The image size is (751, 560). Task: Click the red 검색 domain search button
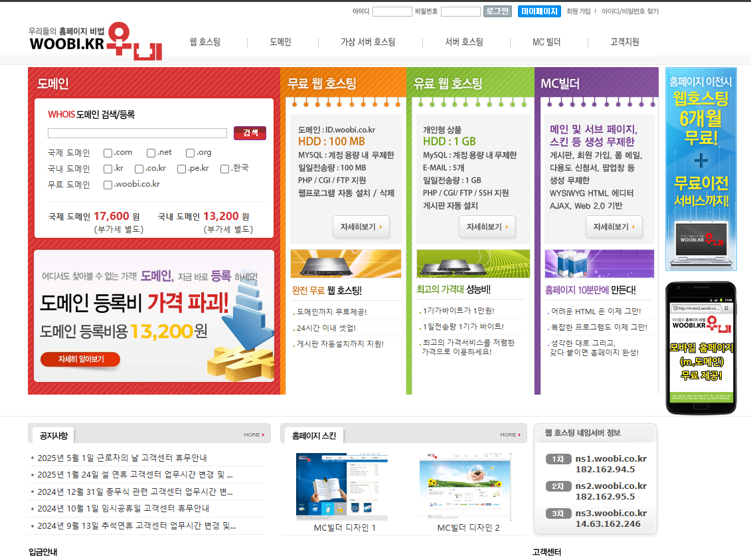250,133
